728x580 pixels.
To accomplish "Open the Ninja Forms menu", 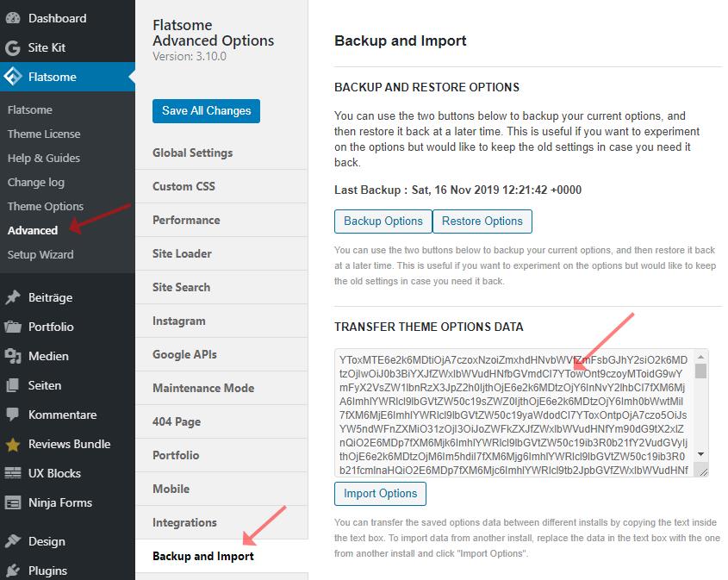I will 60,502.
